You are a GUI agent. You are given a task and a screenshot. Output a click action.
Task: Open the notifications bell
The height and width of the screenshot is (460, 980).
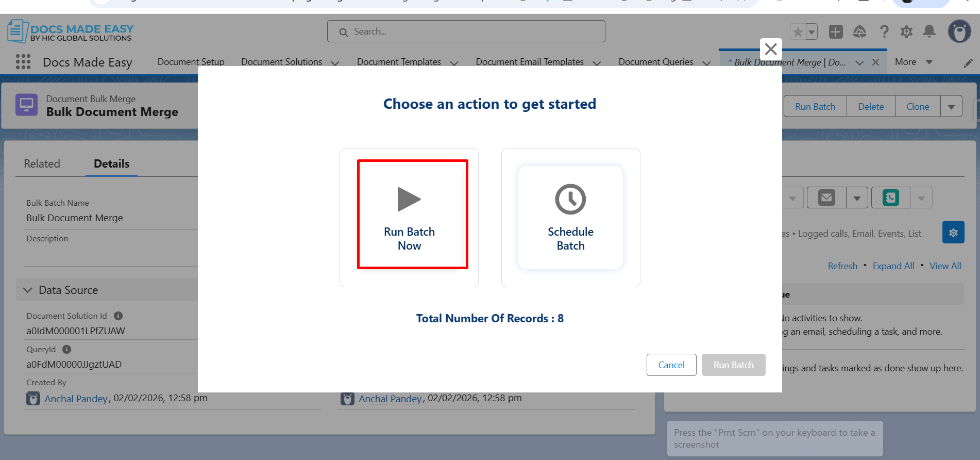point(929,31)
